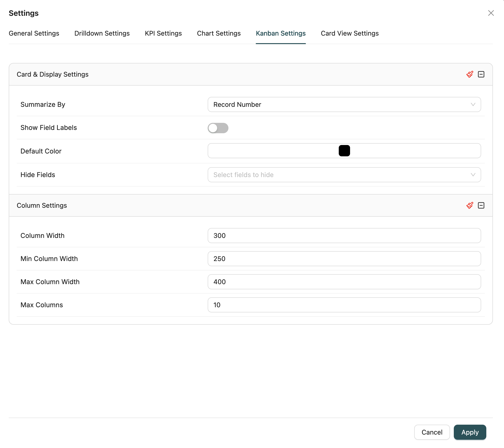Viewport: 504px width, 448px height.
Task: Click the Apply button
Action: [470, 432]
